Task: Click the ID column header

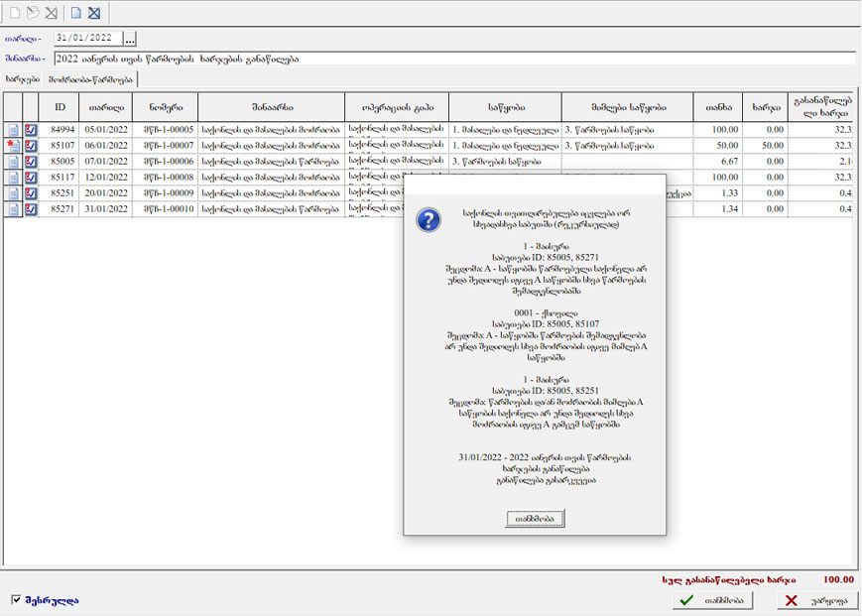Action: 59,108
